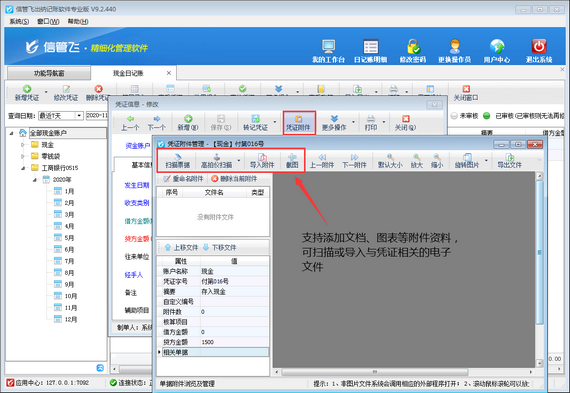Image resolution: width=570 pixels, height=393 pixels.
Task: Open the 系统(S) menu
Action: [x=19, y=21]
